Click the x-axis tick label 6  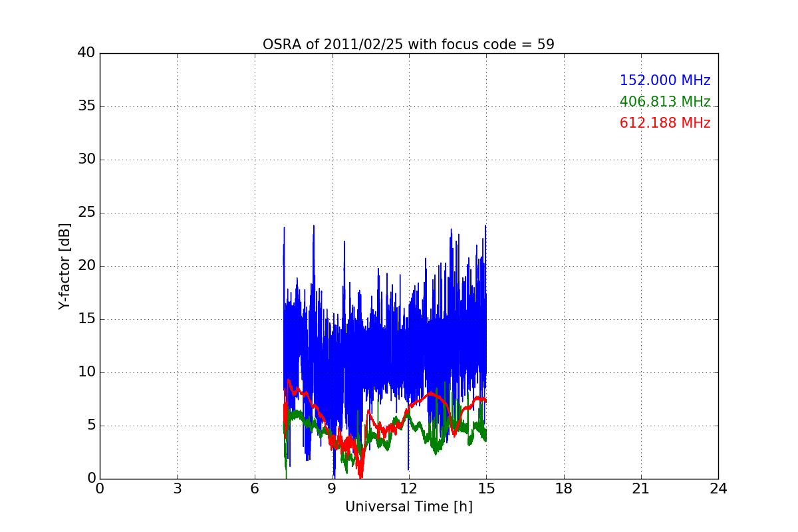[x=254, y=488]
